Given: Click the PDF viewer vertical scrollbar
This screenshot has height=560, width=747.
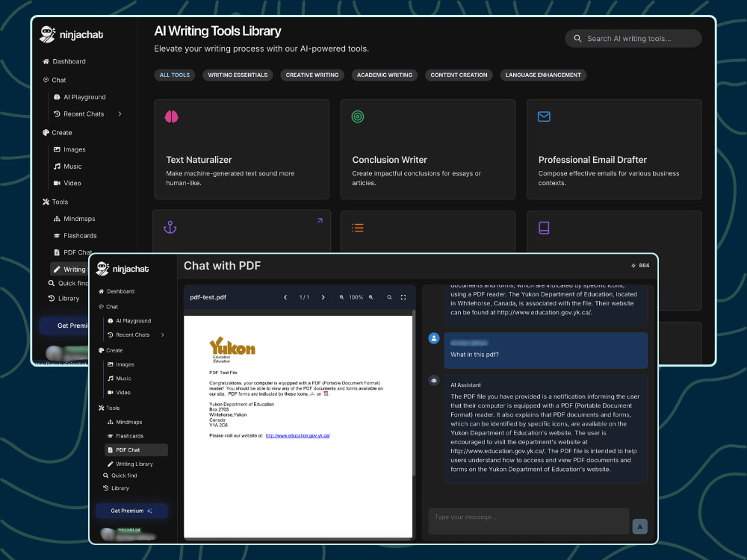Looking at the screenshot, I should (414, 393).
